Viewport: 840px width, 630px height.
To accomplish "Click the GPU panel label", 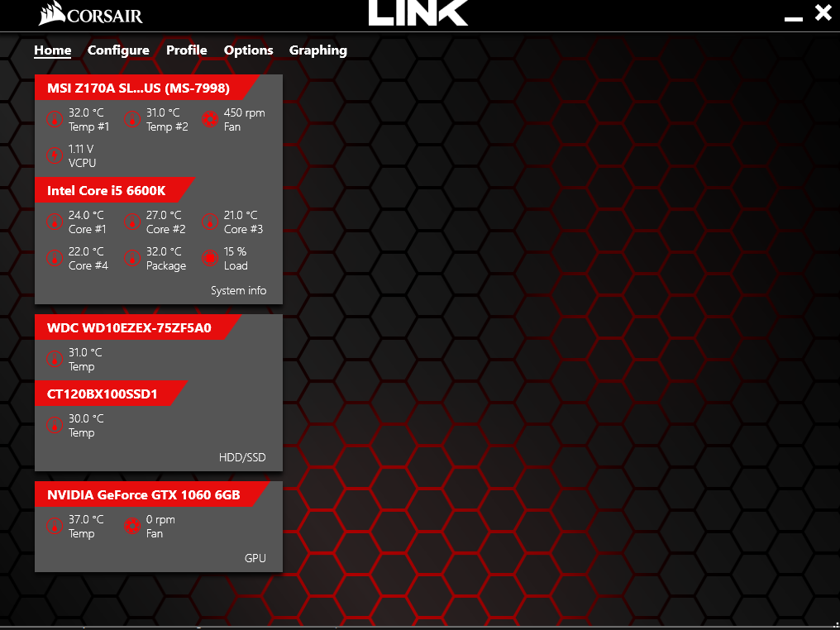I will pos(255,558).
